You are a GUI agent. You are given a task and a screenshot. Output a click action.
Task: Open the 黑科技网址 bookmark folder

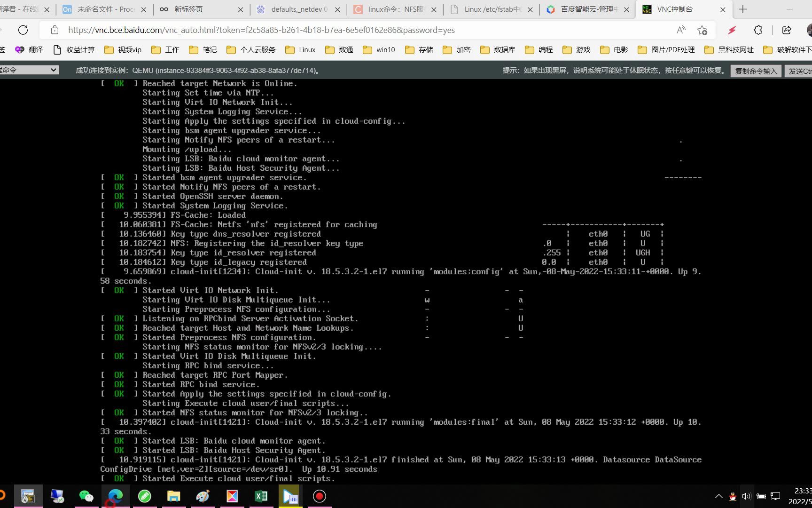[729, 50]
